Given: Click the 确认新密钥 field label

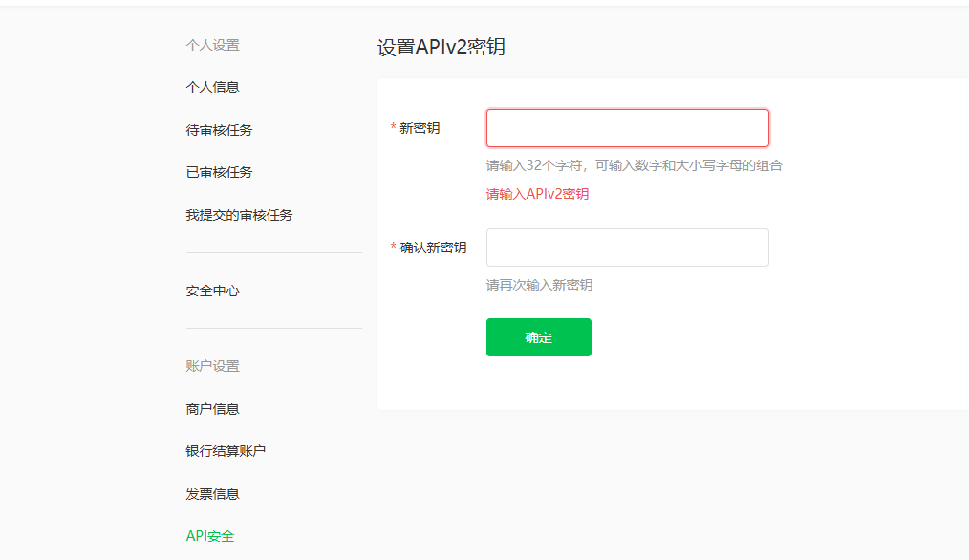Looking at the screenshot, I should 433,248.
